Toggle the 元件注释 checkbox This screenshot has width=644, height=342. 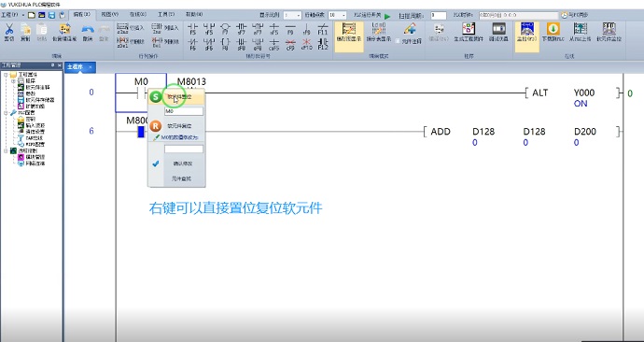point(398,41)
